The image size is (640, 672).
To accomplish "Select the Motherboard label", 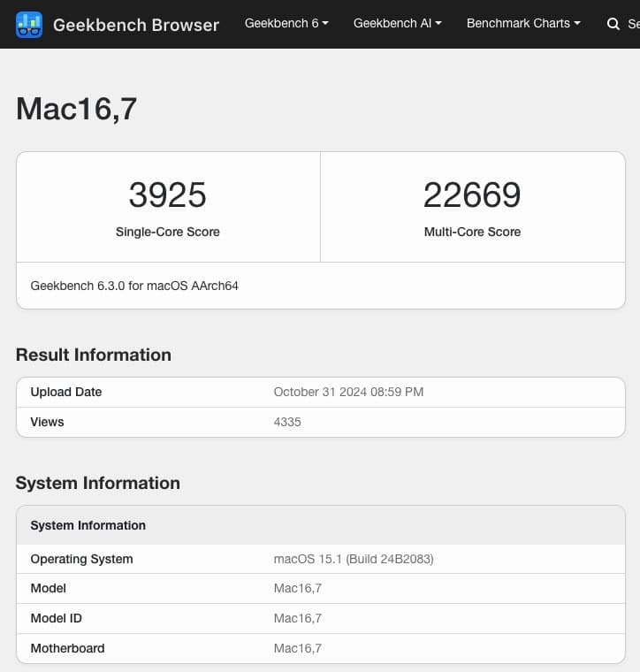I will [67, 648].
